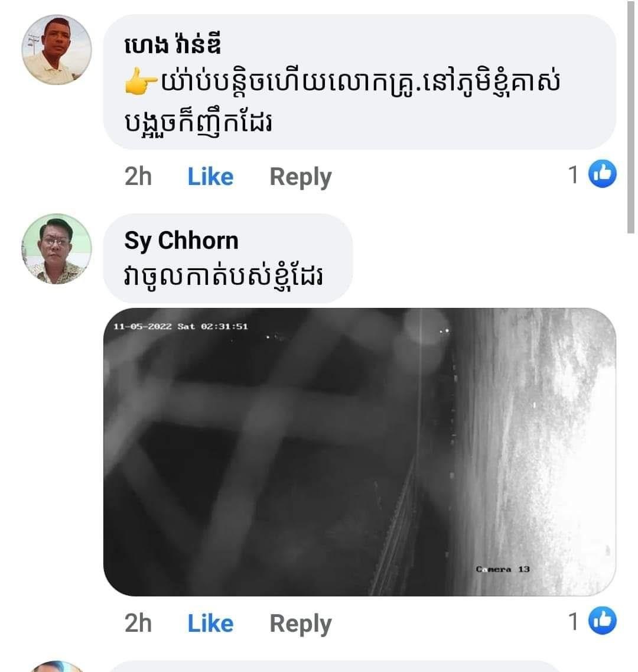Open the CCTV night footage image attachment
The height and width of the screenshot is (672, 638).
coord(359,452)
